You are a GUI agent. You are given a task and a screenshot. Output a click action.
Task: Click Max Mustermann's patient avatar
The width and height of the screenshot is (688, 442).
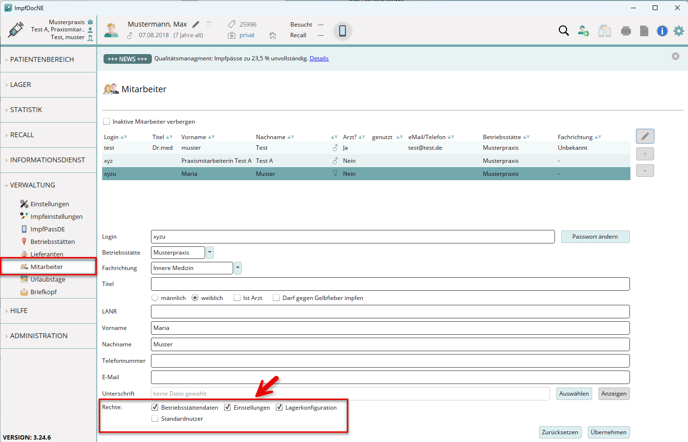point(111,30)
